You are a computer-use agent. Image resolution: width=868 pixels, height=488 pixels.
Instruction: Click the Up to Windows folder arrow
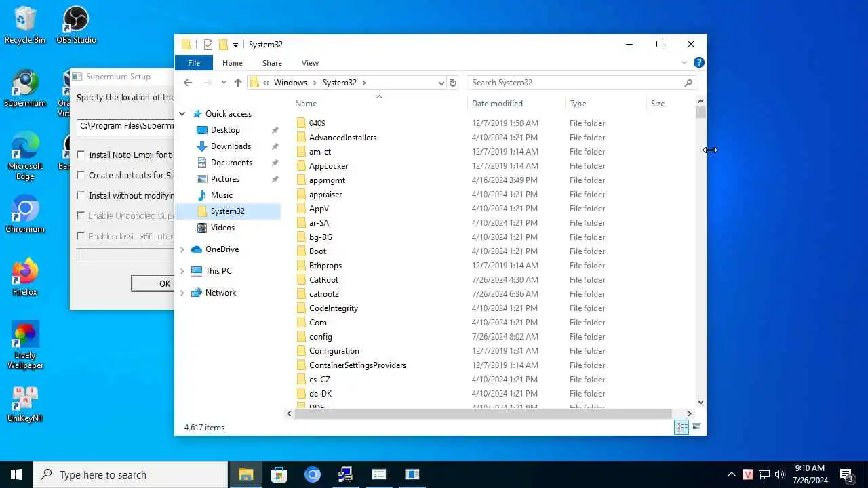click(x=237, y=83)
